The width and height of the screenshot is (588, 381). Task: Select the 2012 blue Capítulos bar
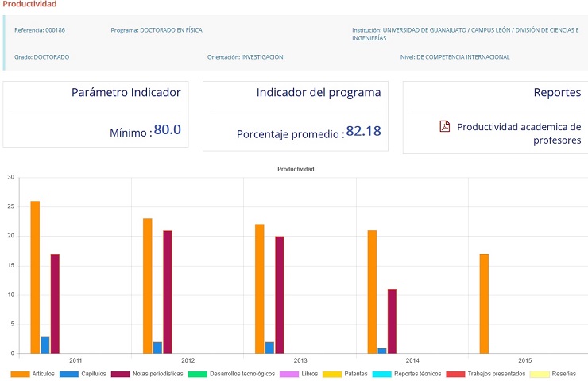pyautogui.click(x=157, y=348)
